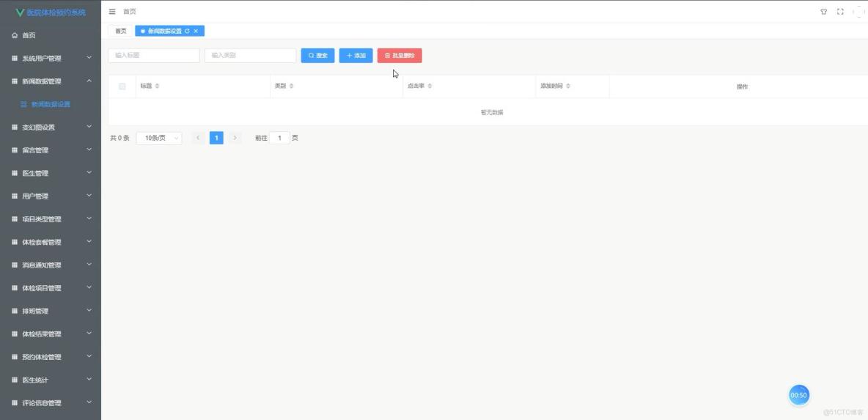868x420 pixels.
Task: Open the user avatar menu
Action: [859, 11]
